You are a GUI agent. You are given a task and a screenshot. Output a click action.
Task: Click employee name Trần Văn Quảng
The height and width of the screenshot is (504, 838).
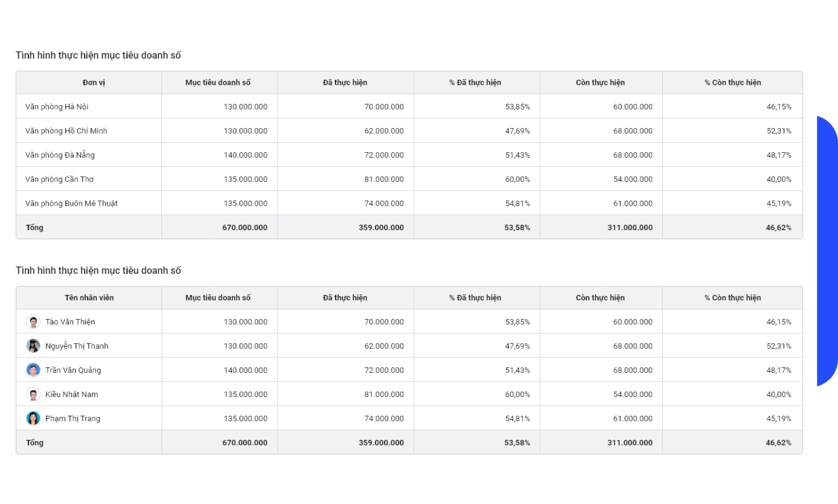73,370
